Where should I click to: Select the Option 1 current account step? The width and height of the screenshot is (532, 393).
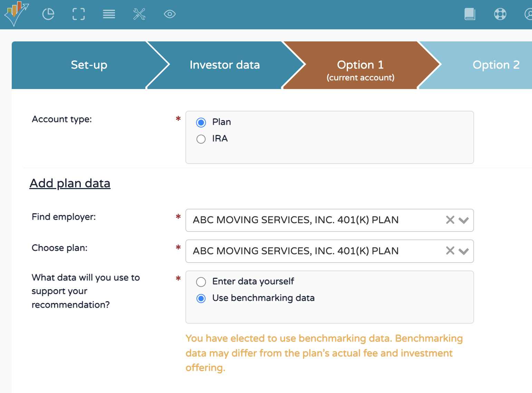pyautogui.click(x=360, y=65)
